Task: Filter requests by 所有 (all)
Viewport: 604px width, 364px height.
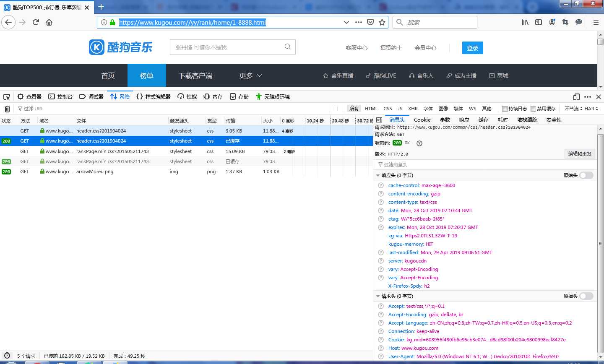Action: point(354,109)
